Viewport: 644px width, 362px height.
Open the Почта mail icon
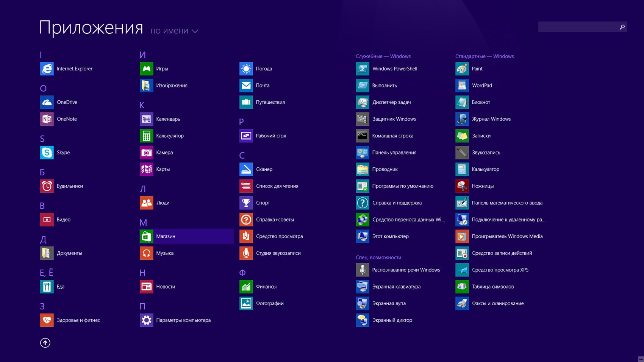[246, 86]
